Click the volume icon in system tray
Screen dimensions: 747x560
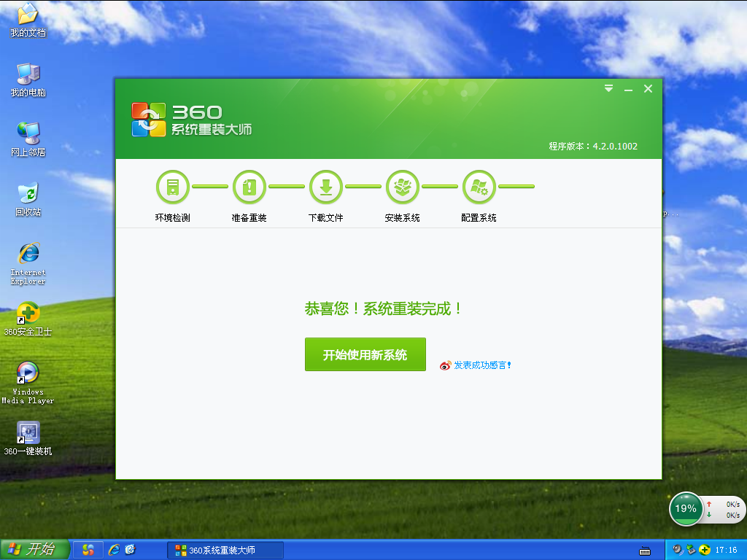tap(677, 549)
